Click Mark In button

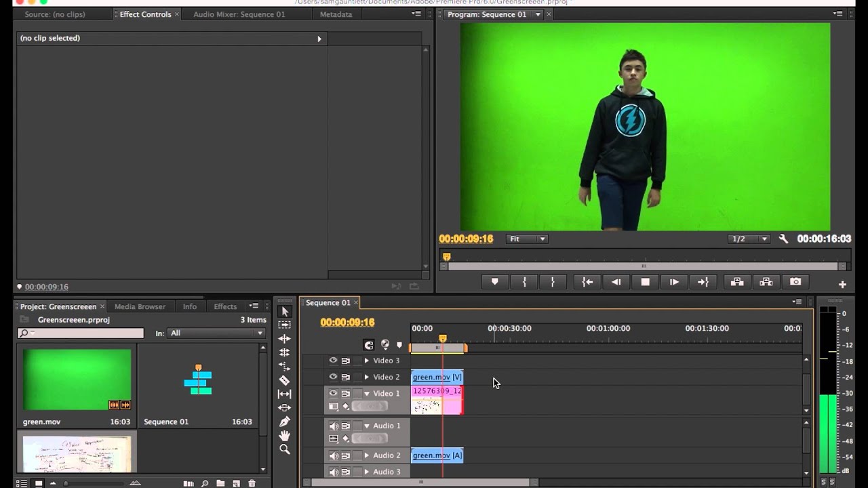pos(524,282)
